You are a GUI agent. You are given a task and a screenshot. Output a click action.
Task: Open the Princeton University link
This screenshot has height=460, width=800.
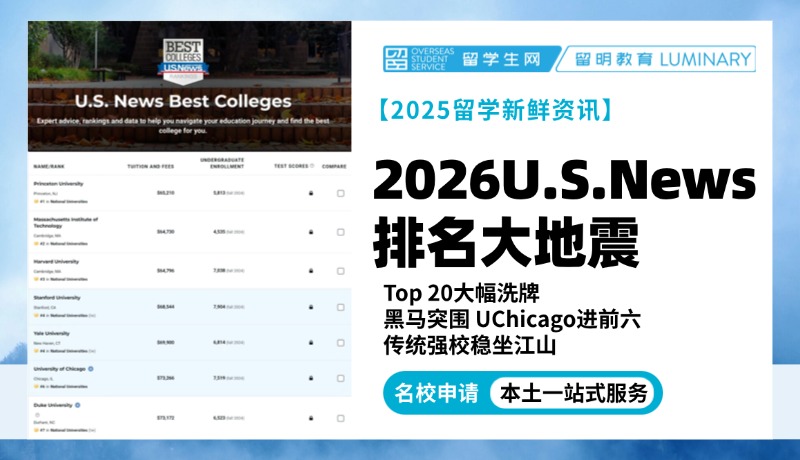pyautogui.click(x=58, y=184)
